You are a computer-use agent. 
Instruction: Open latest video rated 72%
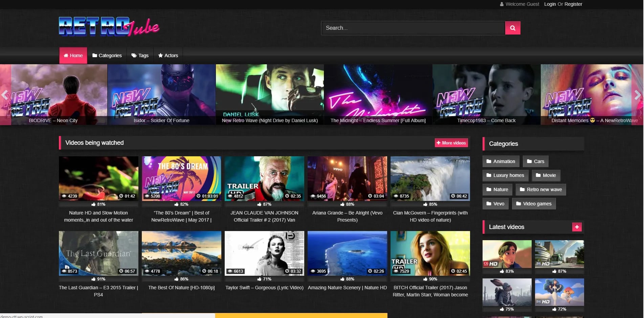(559, 292)
